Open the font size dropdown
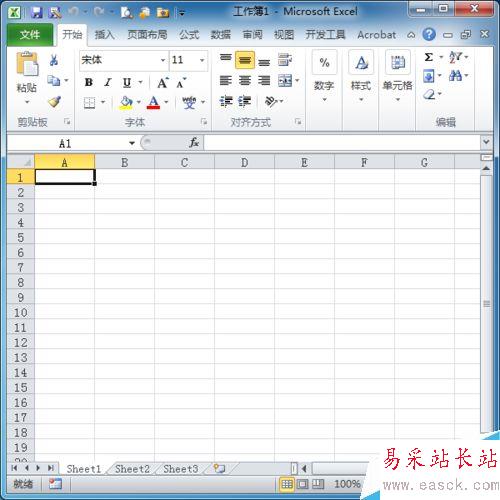The height and width of the screenshot is (500, 500). tap(202, 60)
